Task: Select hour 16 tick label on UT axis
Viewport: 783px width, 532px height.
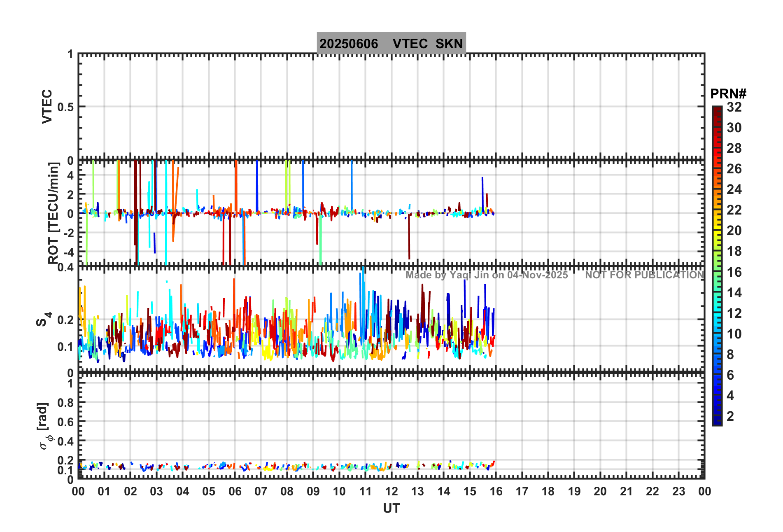Action: point(496,491)
